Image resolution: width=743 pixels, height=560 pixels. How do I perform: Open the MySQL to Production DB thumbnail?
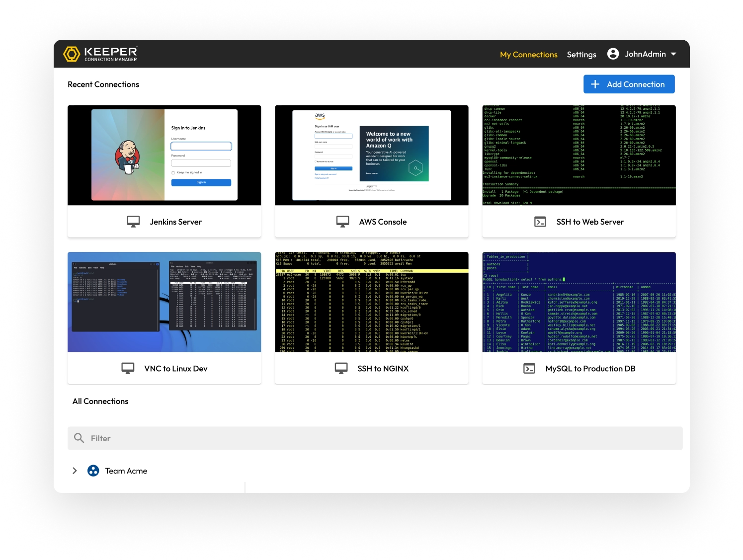point(578,302)
